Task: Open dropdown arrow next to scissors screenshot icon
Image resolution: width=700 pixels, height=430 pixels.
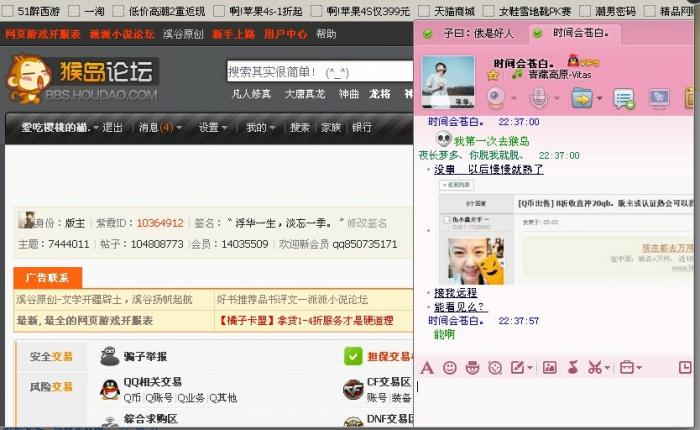Action: (x=608, y=368)
